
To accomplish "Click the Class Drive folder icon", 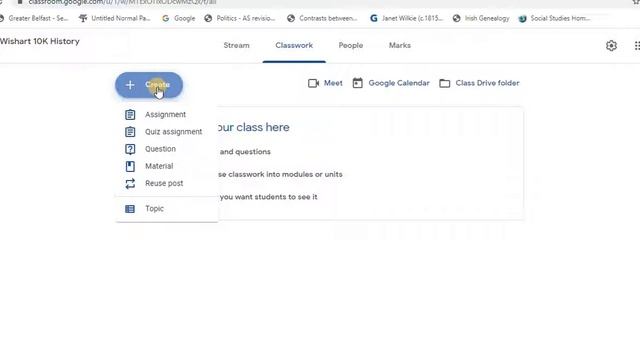I will (x=444, y=83).
